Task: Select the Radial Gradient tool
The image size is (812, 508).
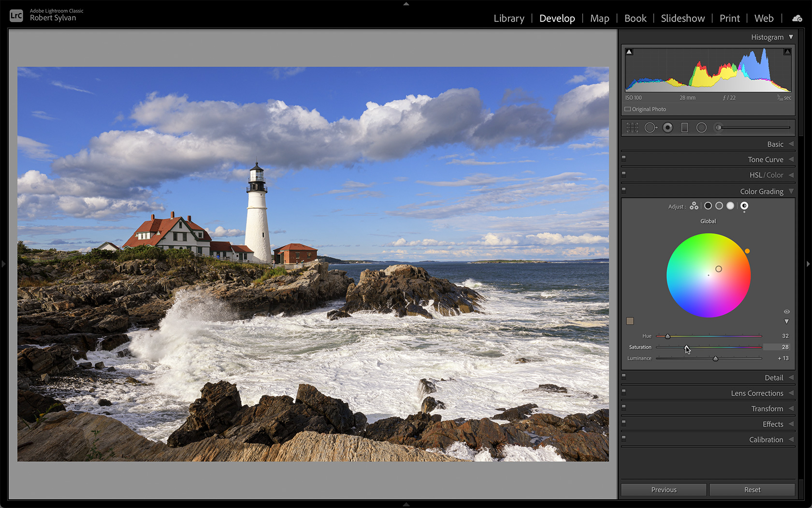Action: [701, 127]
